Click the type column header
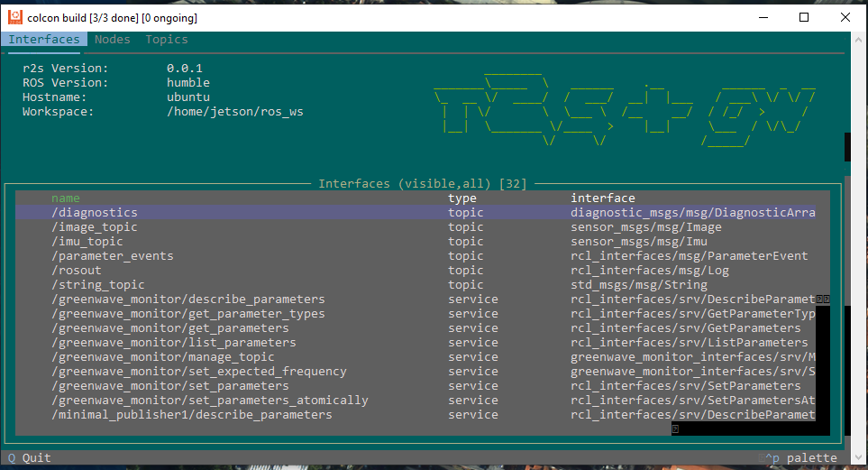This screenshot has height=470, width=868. click(x=462, y=198)
